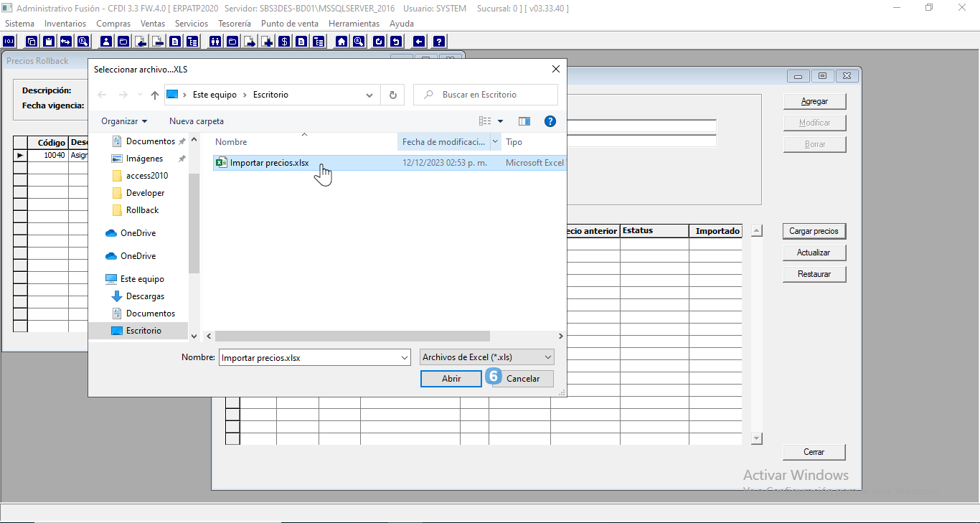Click the file dialog back arrow
This screenshot has height=523, width=980.
point(102,95)
